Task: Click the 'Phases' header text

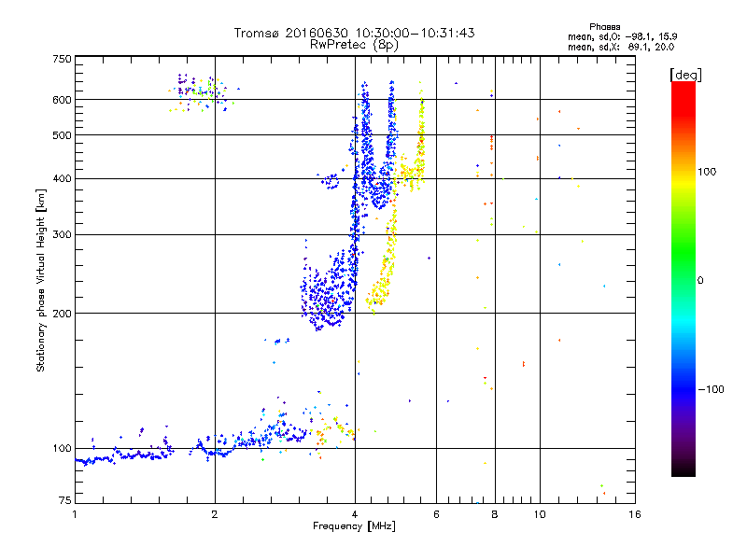Action: coord(604,27)
